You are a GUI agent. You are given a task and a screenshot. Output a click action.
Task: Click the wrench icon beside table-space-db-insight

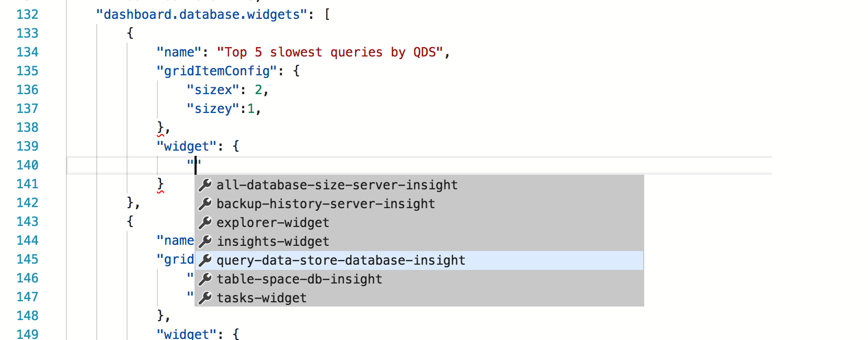tap(205, 279)
